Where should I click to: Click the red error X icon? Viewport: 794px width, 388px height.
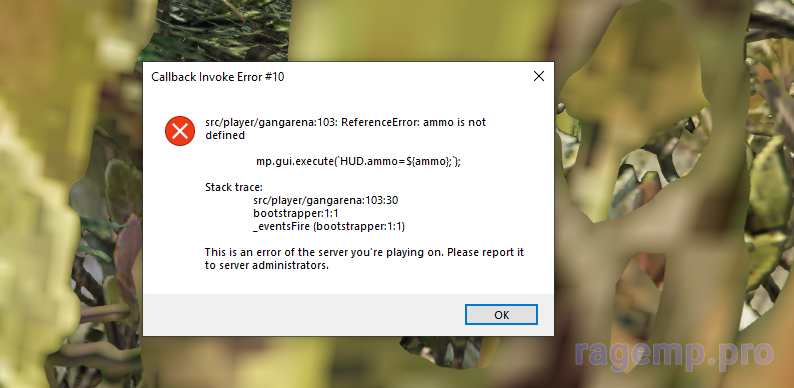click(x=180, y=131)
